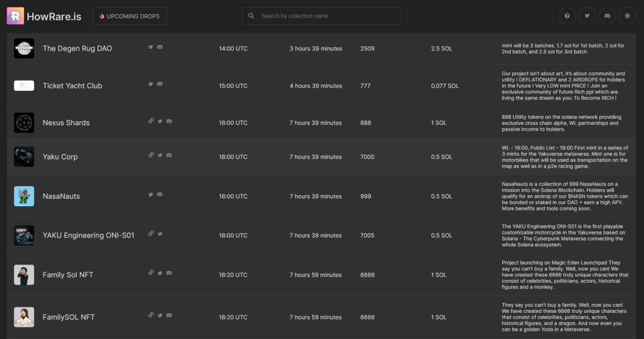Open NasaNauts Discord icon
The image size is (644, 339).
(x=159, y=194)
